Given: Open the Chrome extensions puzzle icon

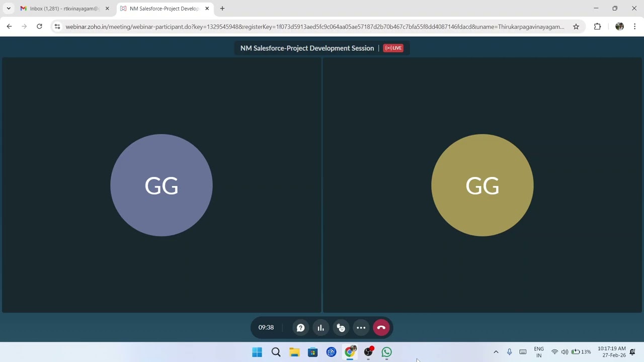Looking at the screenshot, I should click(597, 27).
